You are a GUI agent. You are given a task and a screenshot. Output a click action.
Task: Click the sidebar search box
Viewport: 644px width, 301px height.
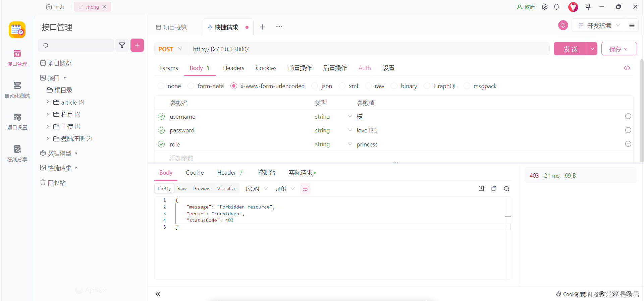76,45
